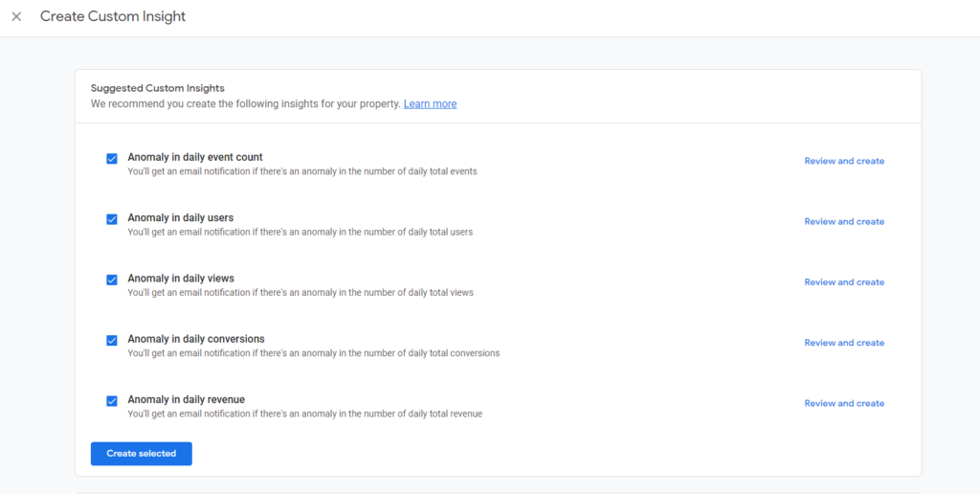Uncheck the Anomaly in daily event count checkbox
The height and width of the screenshot is (494, 980).
pyautogui.click(x=112, y=159)
